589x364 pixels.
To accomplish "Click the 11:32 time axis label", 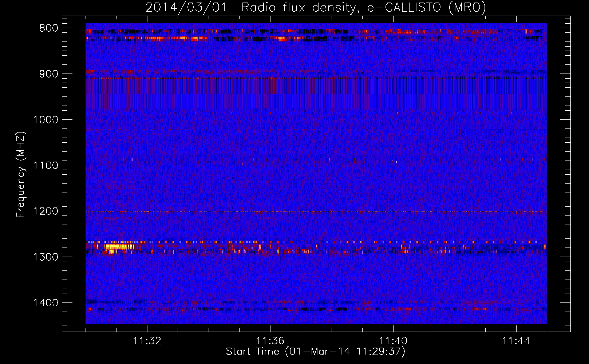I will click(147, 341).
